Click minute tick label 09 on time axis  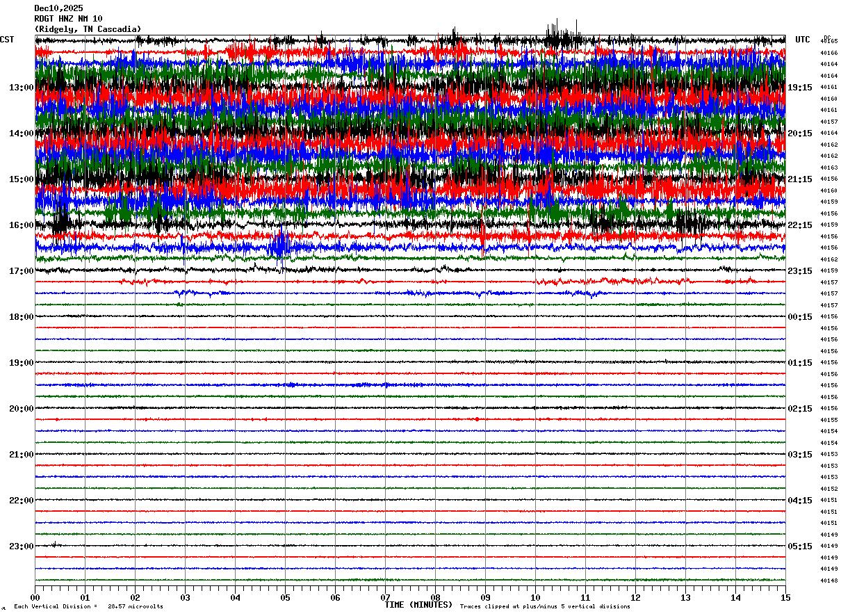(485, 597)
